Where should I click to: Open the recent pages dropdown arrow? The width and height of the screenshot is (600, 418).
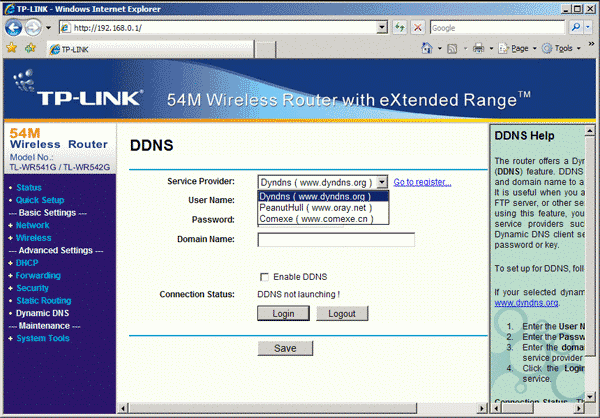pyautogui.click(x=48, y=28)
